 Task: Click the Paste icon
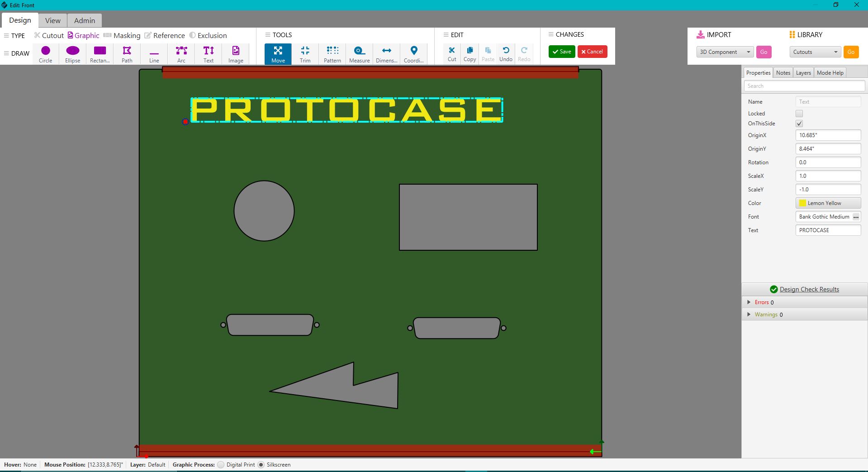pyautogui.click(x=488, y=53)
